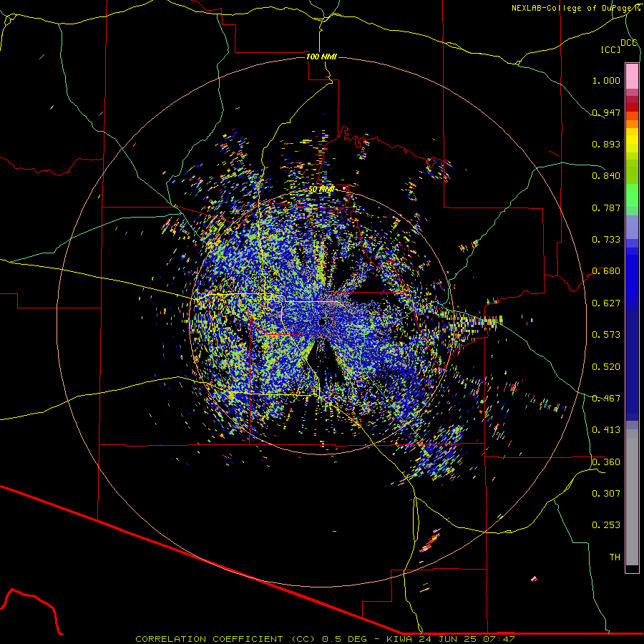The image size is (644, 644).
Task: Select the 0.520 scale value
Action: tap(606, 367)
